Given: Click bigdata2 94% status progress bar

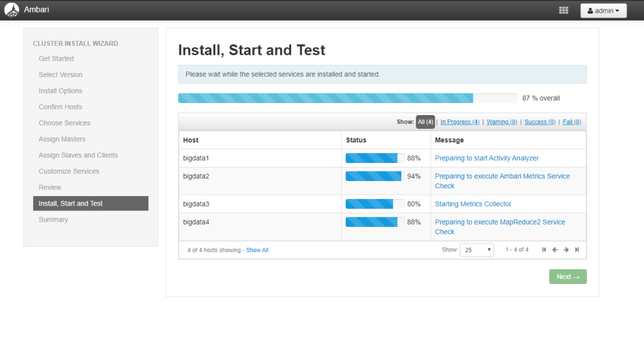Looking at the screenshot, I should 374,176.
